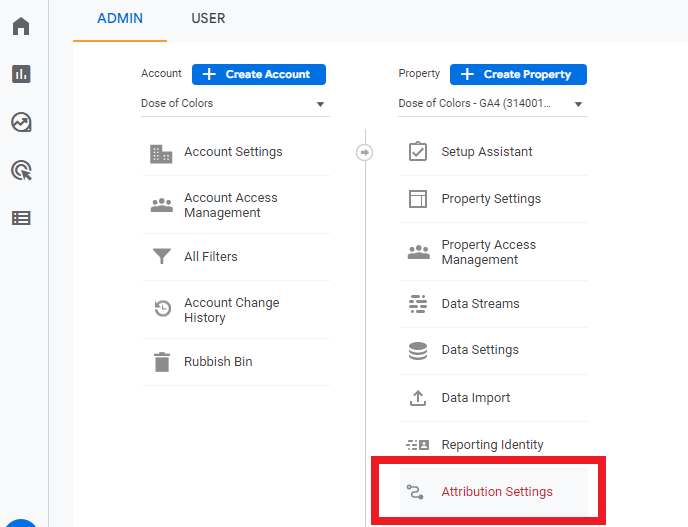The height and width of the screenshot is (527, 688).
Task: Open Configure table icon in sidebar
Action: (21, 218)
